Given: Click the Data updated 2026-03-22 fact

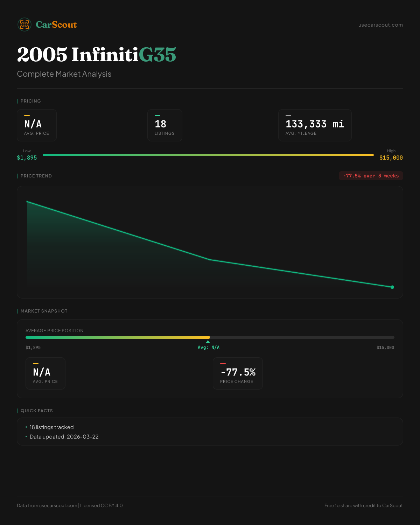Looking at the screenshot, I should coord(64,437).
